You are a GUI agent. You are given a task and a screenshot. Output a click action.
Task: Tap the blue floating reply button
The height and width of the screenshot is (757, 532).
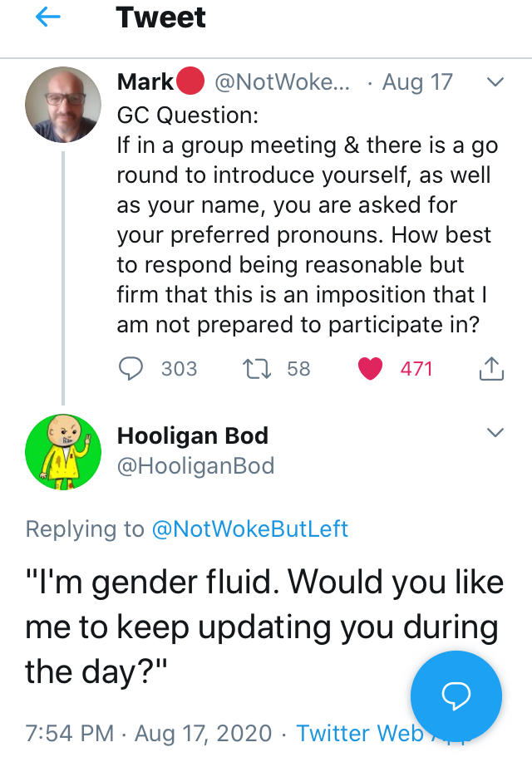point(456,696)
